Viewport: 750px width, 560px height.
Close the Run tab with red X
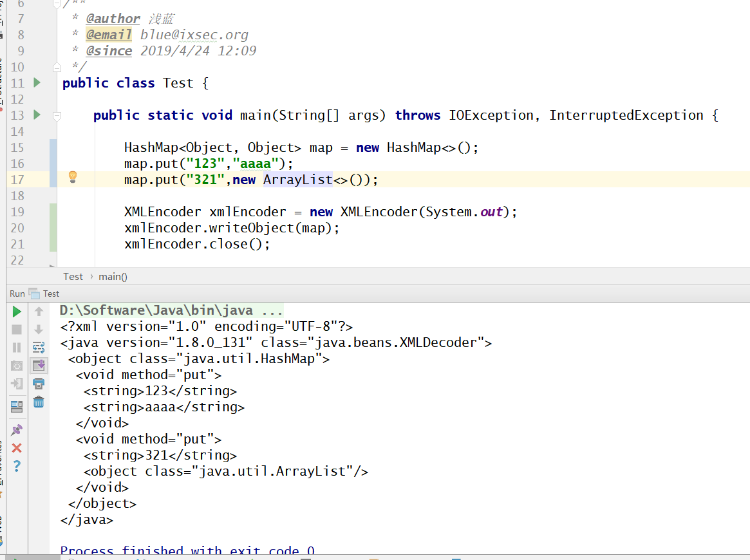point(17,448)
